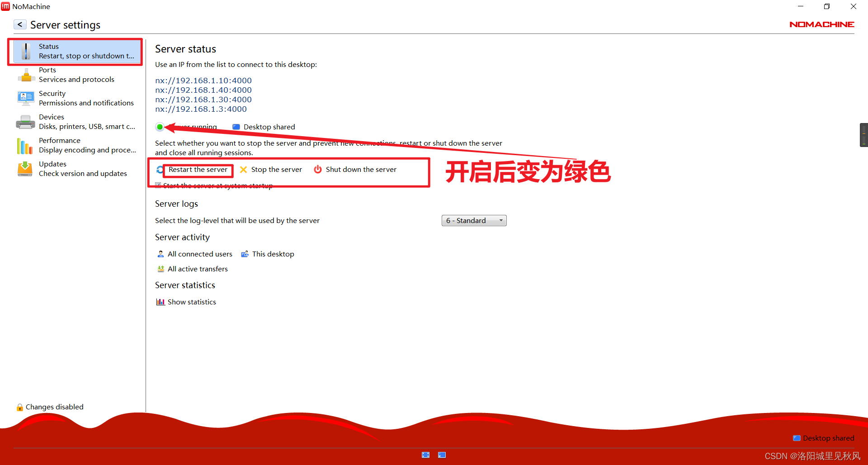Open Show statistics

coord(192,302)
